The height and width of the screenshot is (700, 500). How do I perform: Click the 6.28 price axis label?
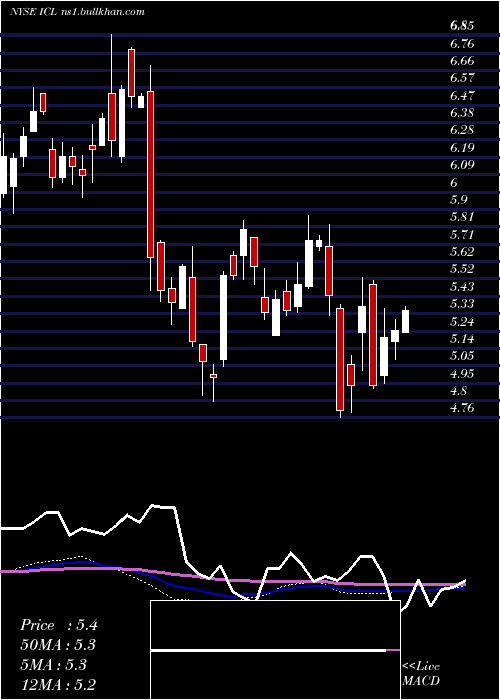pos(462,130)
